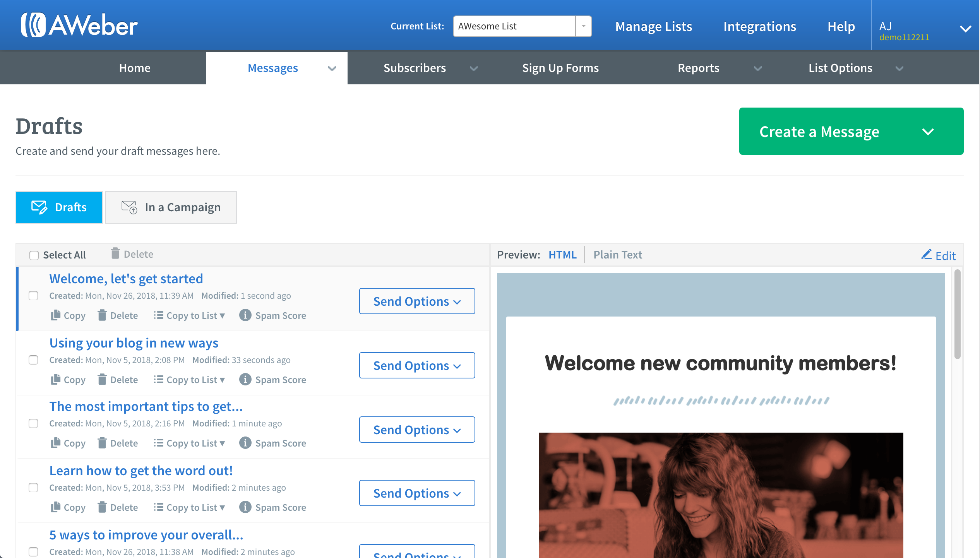Screen dimensions: 980x558
Task: Open the Subscribers menu tab
Action: (x=414, y=68)
